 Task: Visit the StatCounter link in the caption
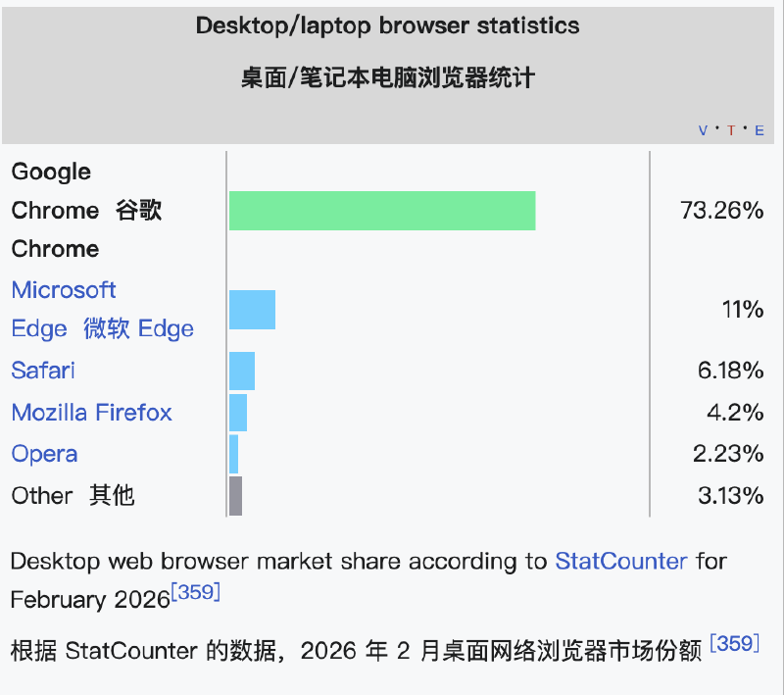(621, 562)
